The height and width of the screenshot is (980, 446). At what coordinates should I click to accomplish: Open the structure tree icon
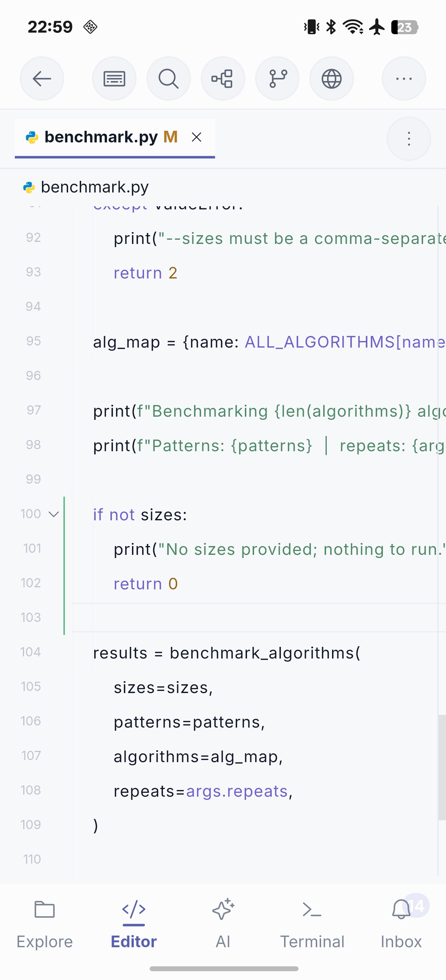[223, 79]
